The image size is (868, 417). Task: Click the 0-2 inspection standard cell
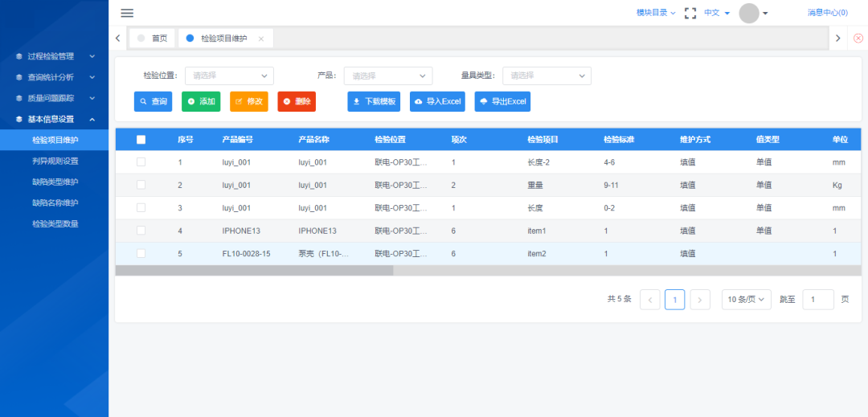609,208
